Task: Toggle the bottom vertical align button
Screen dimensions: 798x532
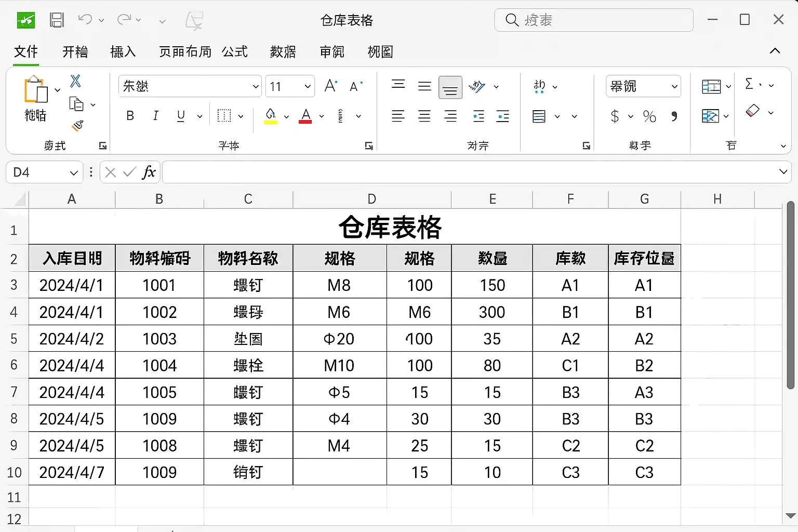Action: click(x=450, y=87)
